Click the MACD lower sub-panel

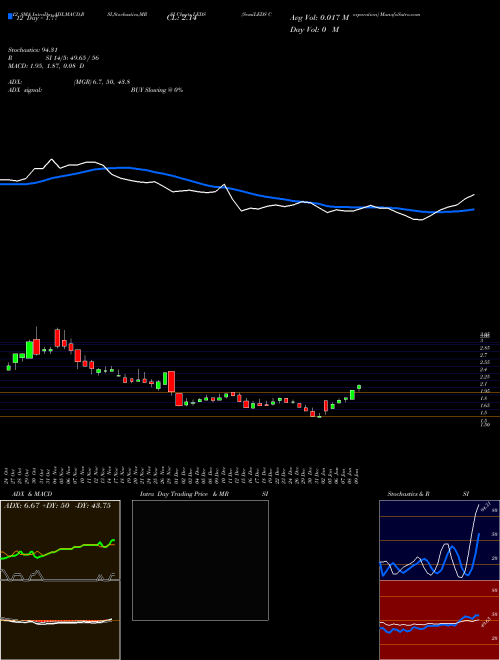click(x=60, y=620)
